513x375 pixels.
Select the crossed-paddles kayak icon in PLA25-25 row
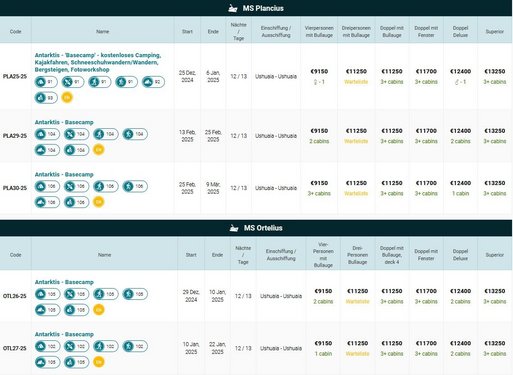coord(68,82)
